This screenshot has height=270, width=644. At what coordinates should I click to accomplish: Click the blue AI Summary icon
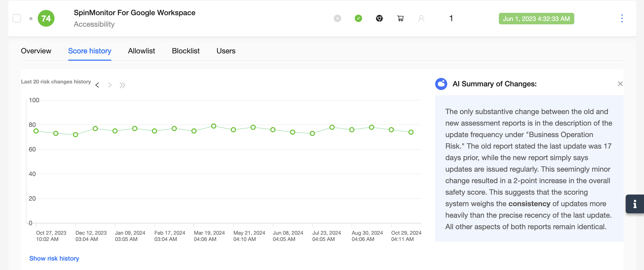click(x=441, y=84)
